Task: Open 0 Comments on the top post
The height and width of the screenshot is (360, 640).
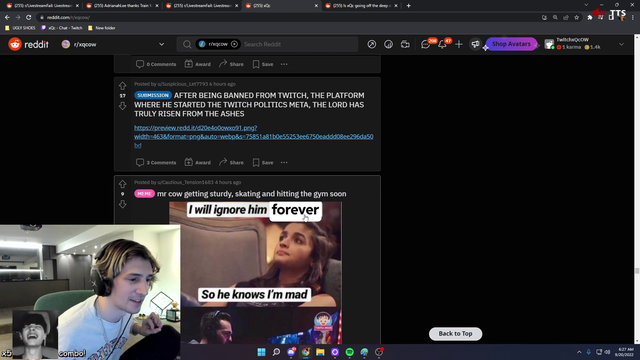Action: pos(156,64)
